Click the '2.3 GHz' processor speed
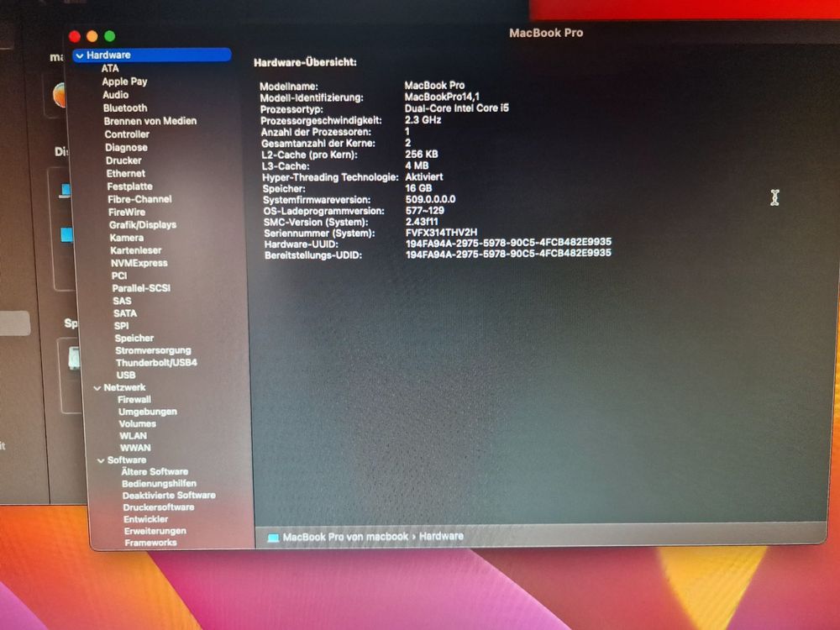This screenshot has height=630, width=840. coord(423,120)
